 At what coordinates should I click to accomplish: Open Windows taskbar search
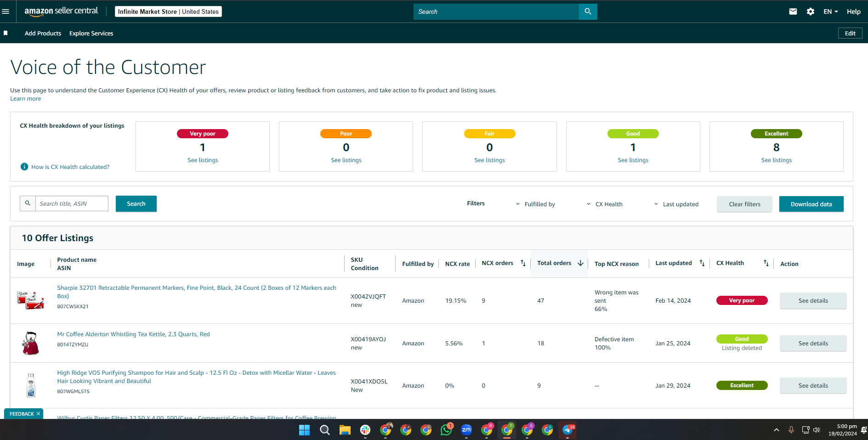click(324, 430)
